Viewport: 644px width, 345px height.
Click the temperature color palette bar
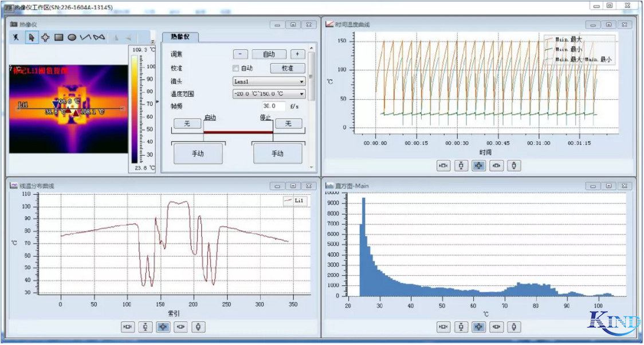(134, 109)
